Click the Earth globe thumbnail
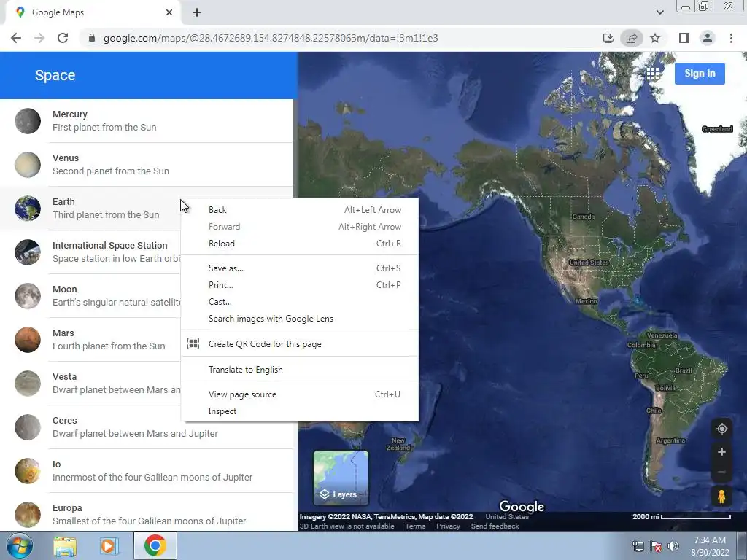Viewport: 747px width, 560px height. [x=28, y=208]
